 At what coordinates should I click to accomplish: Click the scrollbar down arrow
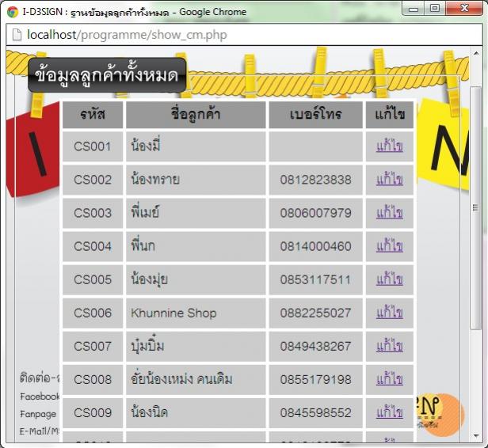tap(476, 436)
